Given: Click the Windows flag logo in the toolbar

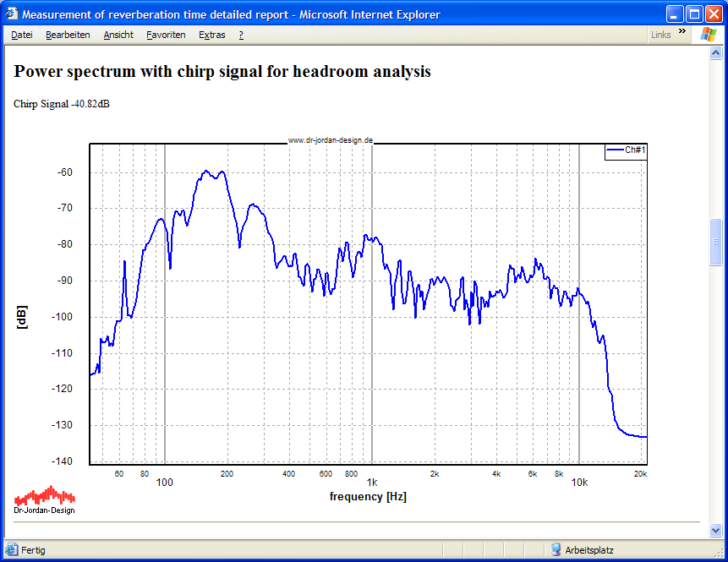Looking at the screenshot, I should point(708,35).
